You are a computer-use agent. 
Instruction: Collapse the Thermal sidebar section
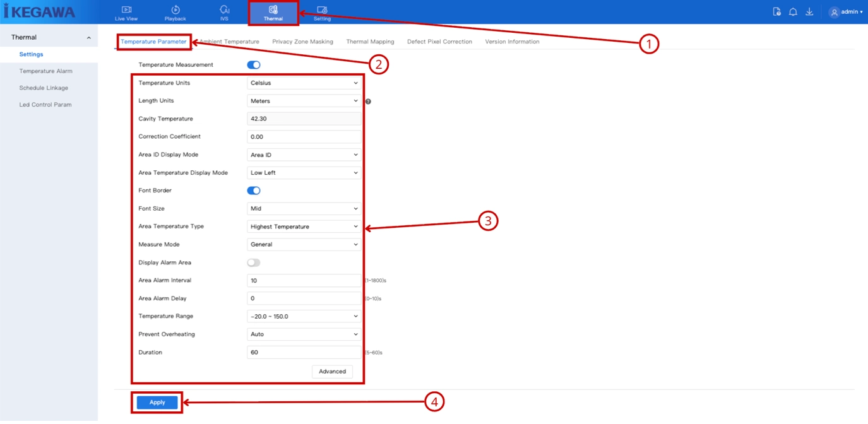click(89, 38)
